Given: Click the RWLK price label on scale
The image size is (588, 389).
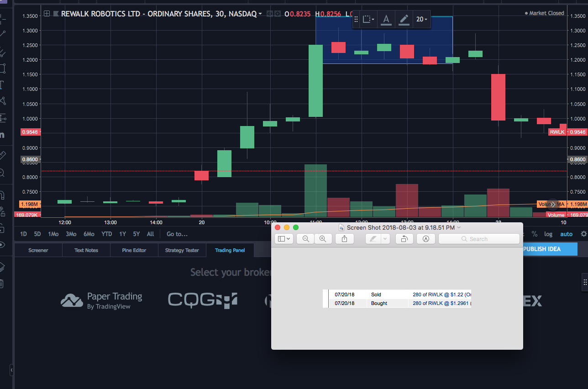Looking at the screenshot, I should click(x=557, y=132).
